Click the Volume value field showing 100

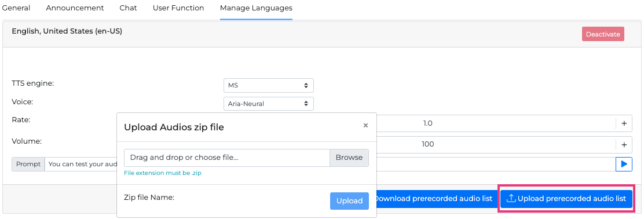point(496,145)
